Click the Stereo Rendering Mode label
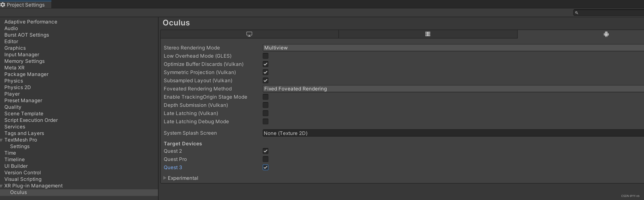 (192, 48)
